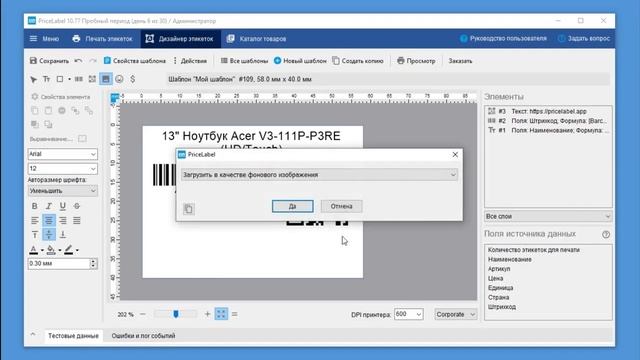Click the zoom in plus icon
Image resolution: width=640 pixels, height=360 pixels.
click(207, 314)
